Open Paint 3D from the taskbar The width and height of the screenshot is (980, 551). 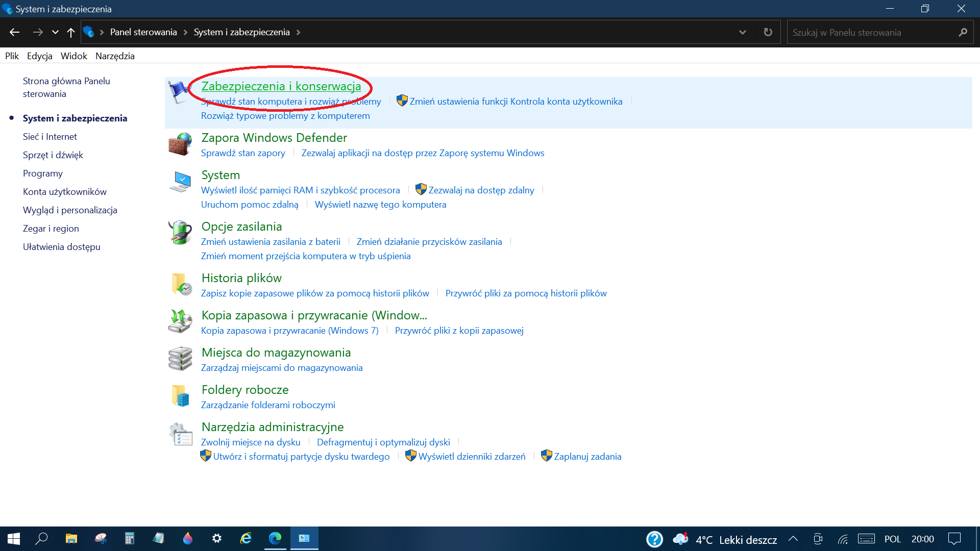pos(188,538)
